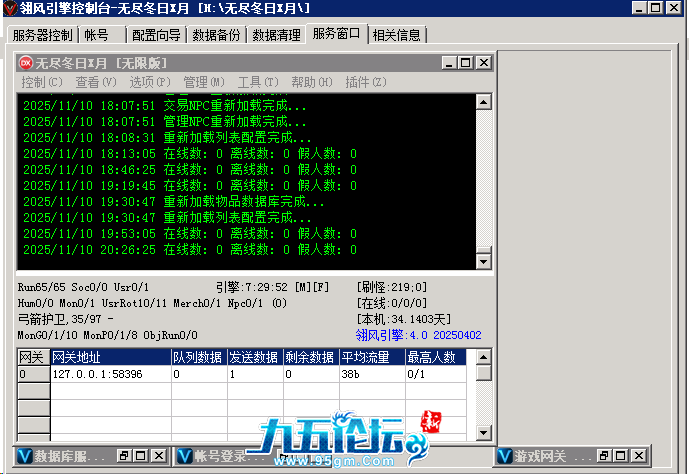Image resolution: width=689 pixels, height=474 pixels.
Task: Open the 插件(Z) menu
Action: click(x=366, y=82)
